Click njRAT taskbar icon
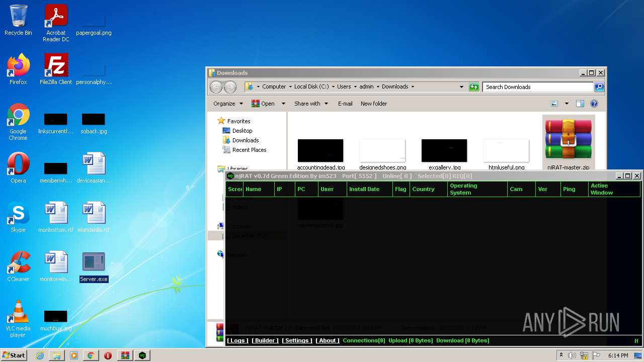 click(142, 355)
